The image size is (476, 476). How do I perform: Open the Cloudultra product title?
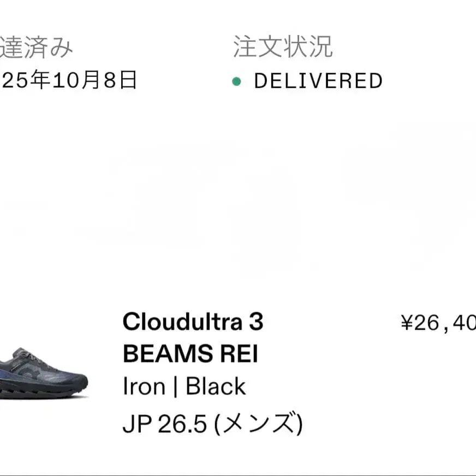pos(182,322)
